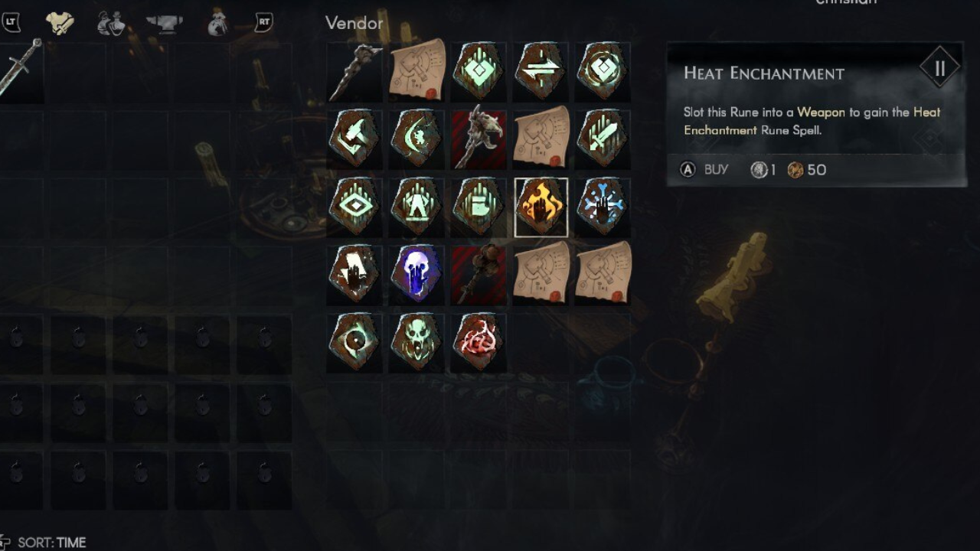Choose the red triskelion rune

click(479, 341)
